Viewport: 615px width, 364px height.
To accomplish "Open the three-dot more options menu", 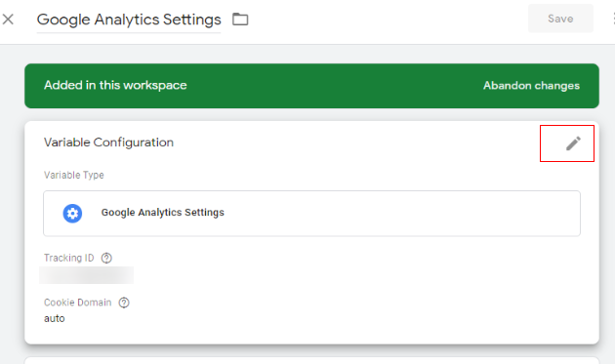I will pos(613,19).
